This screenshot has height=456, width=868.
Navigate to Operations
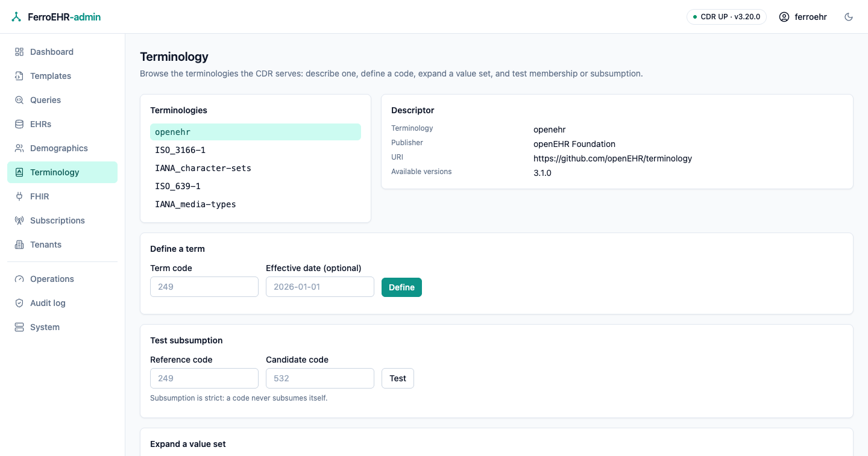62,279
